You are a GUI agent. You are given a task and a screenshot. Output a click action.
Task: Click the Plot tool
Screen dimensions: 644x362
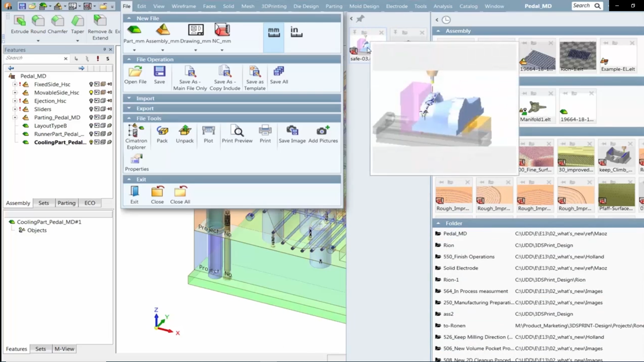tap(208, 134)
